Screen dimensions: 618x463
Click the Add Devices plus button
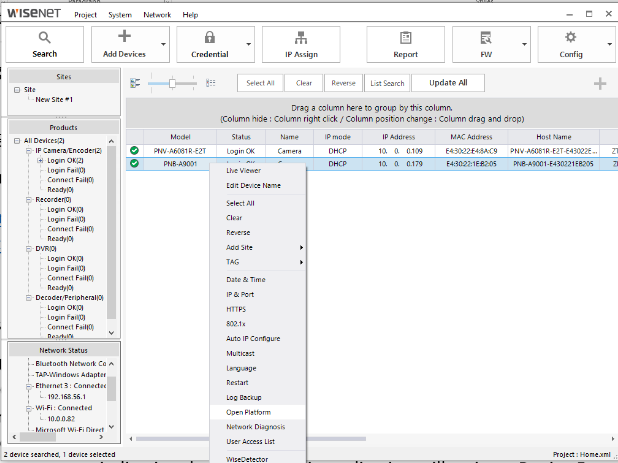click(125, 44)
